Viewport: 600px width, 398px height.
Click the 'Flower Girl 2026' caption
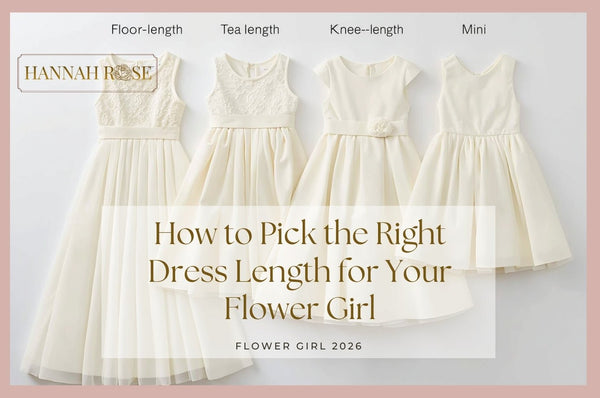tap(299, 346)
